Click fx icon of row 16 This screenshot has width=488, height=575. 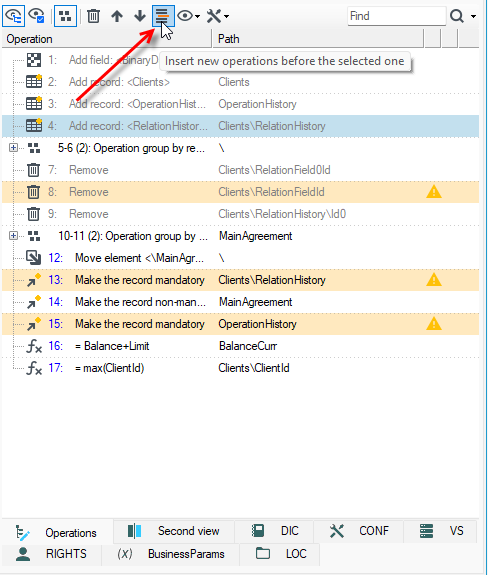pyautogui.click(x=34, y=346)
